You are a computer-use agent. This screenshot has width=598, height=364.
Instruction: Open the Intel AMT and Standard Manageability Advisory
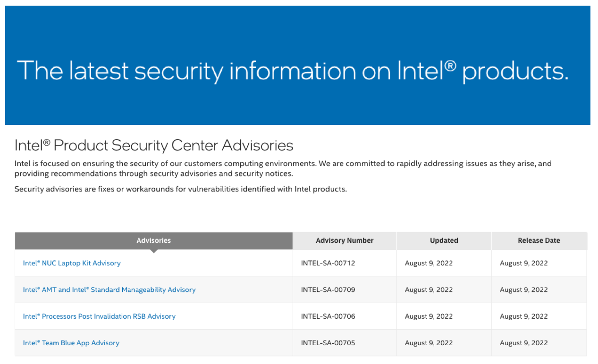[109, 290]
